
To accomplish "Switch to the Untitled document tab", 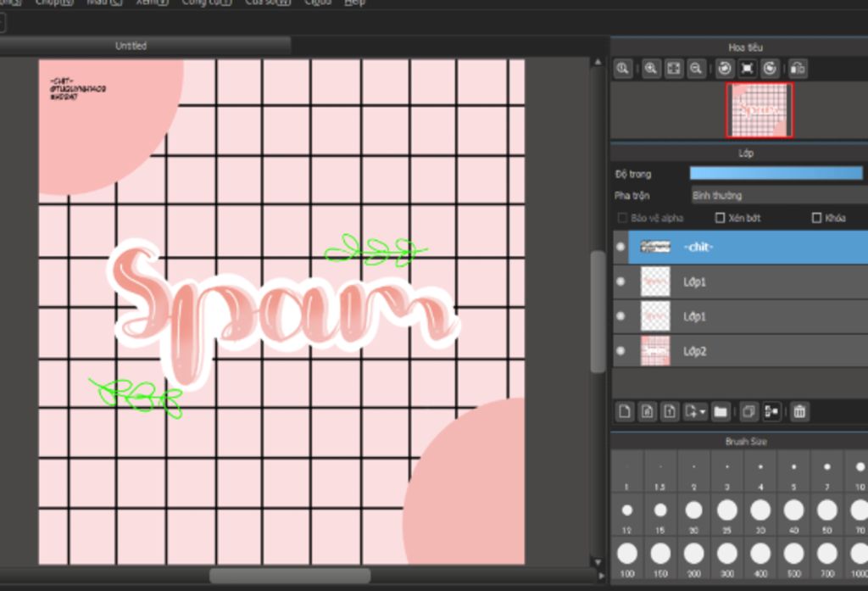I will [x=131, y=46].
